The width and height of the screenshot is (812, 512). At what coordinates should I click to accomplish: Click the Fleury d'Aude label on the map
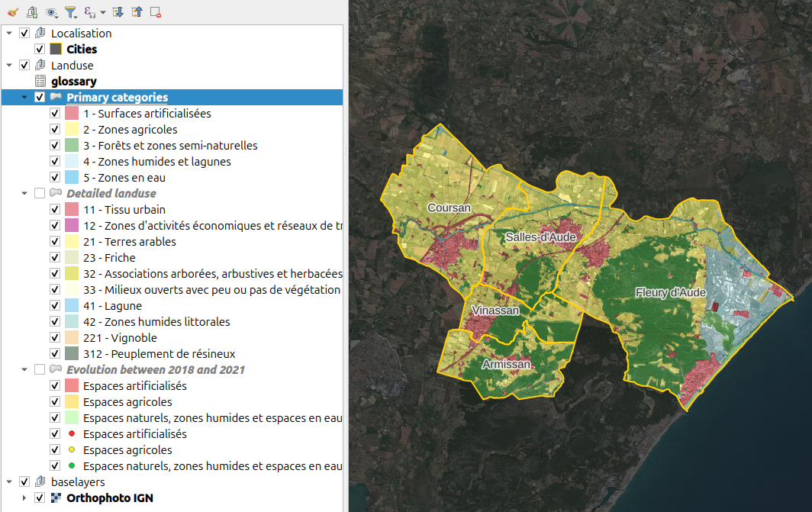click(x=671, y=292)
